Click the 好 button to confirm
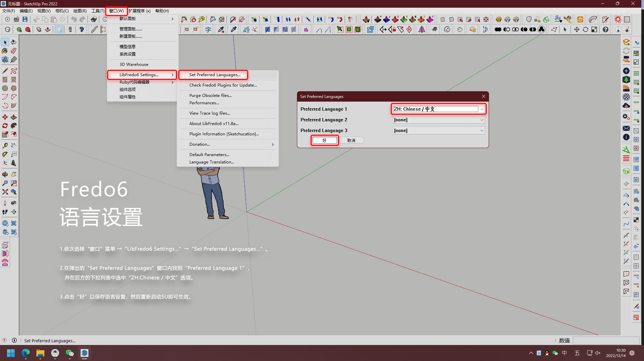 click(325, 140)
